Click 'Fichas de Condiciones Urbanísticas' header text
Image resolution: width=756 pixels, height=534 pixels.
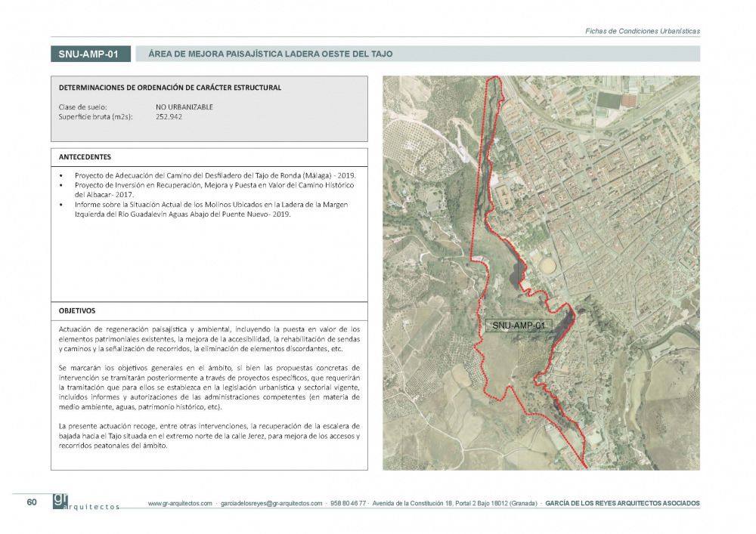[x=642, y=31]
